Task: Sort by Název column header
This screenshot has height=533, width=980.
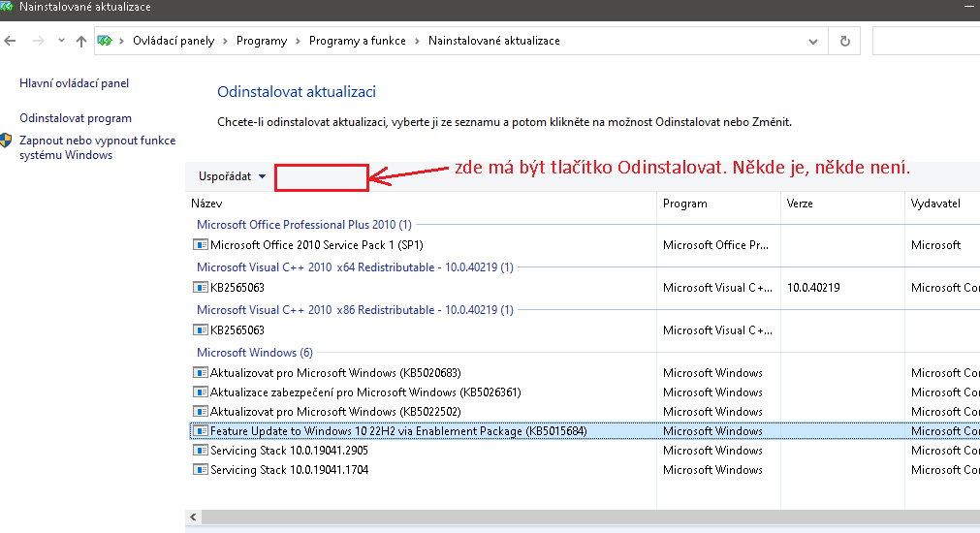Action: click(206, 204)
